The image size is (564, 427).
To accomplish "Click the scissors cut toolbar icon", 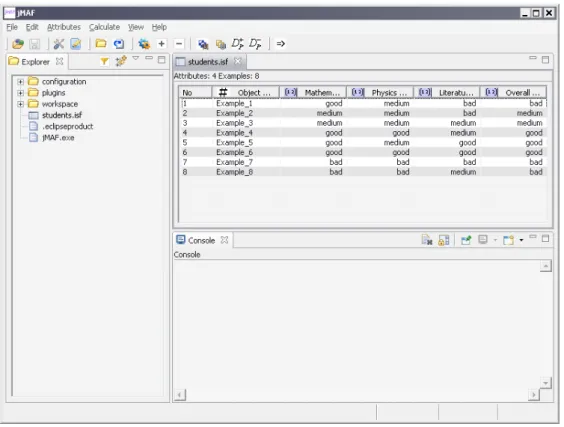I will pos(59,44).
